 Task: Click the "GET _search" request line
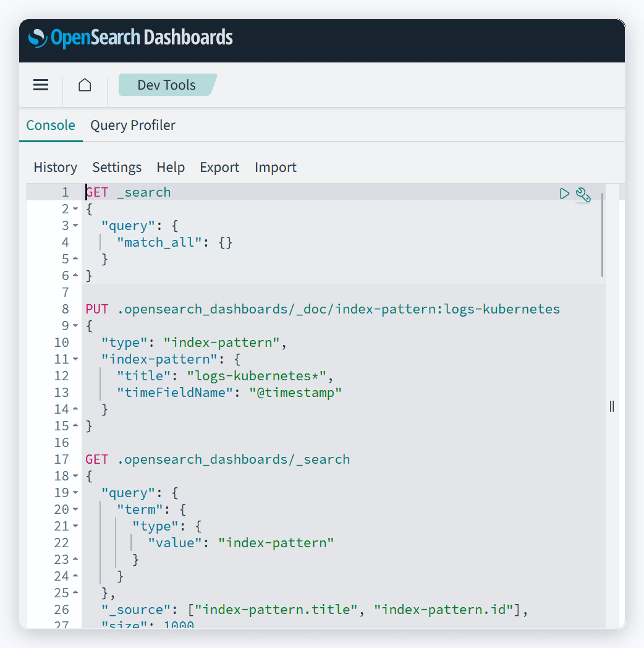[128, 192]
